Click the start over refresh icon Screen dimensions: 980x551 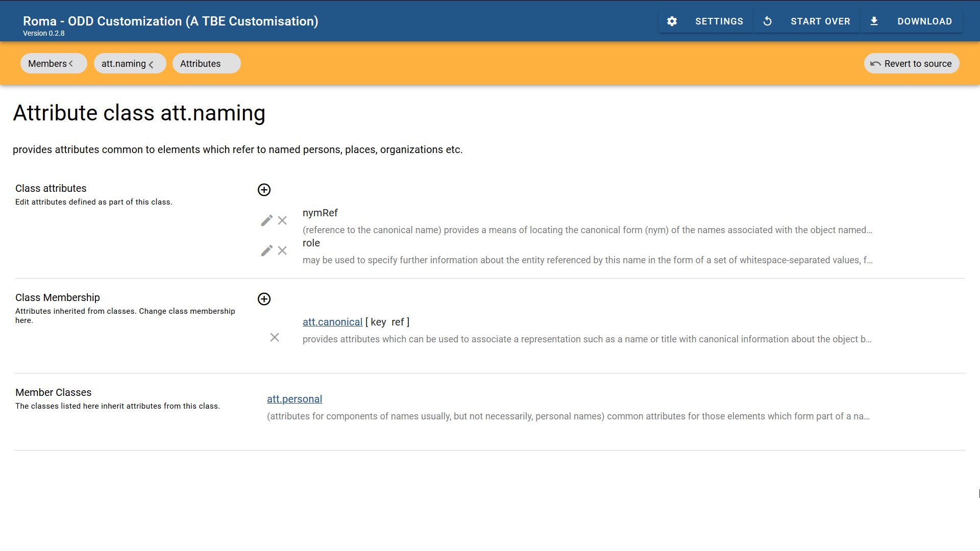point(767,21)
